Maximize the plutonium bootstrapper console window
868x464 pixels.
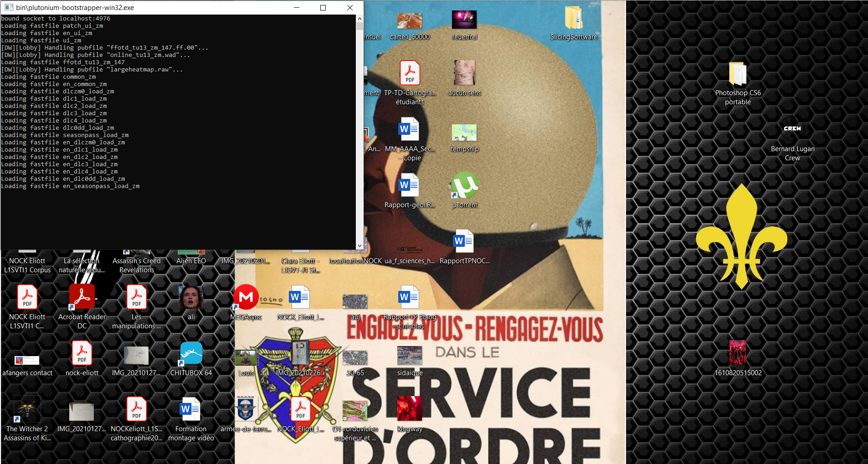point(323,7)
